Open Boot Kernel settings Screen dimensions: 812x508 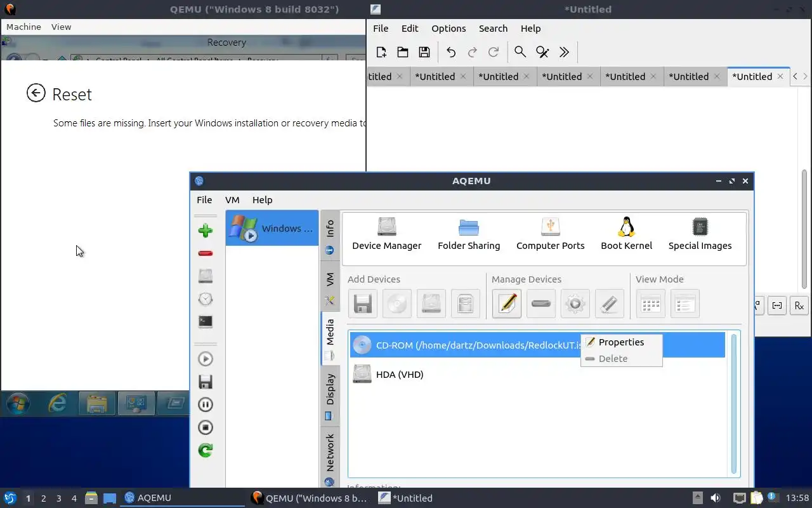[626, 234]
